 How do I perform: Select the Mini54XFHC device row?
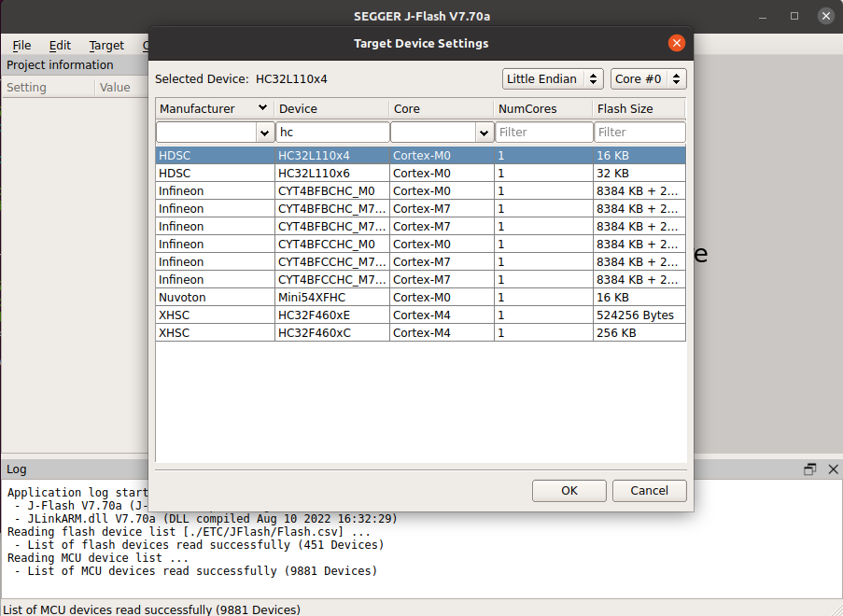[421, 297]
